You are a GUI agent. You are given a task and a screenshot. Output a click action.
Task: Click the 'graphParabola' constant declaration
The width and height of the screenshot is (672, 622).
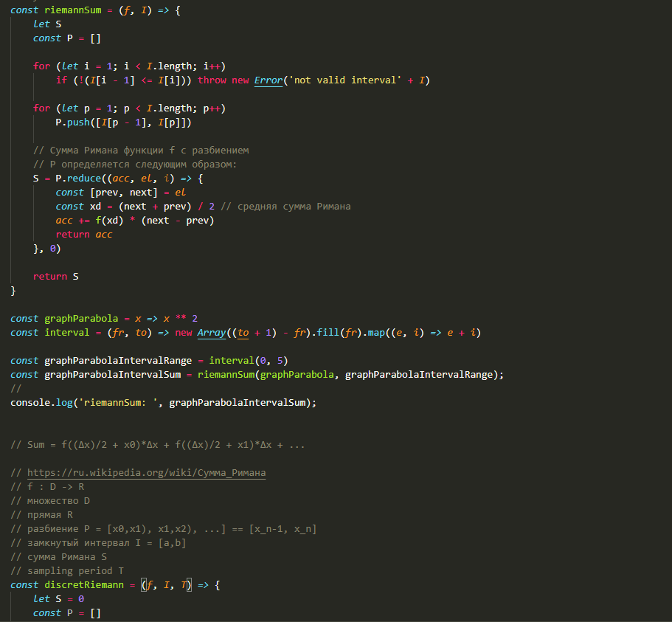tap(81, 319)
